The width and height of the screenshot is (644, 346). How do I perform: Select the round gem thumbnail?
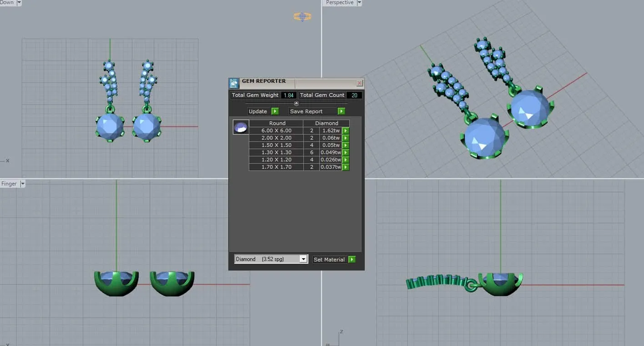[241, 127]
